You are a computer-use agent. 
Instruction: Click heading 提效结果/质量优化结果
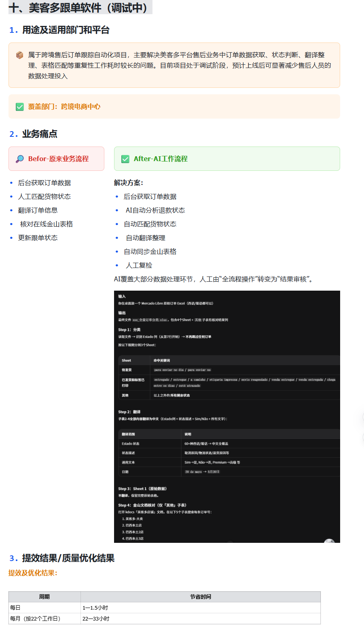68,558
